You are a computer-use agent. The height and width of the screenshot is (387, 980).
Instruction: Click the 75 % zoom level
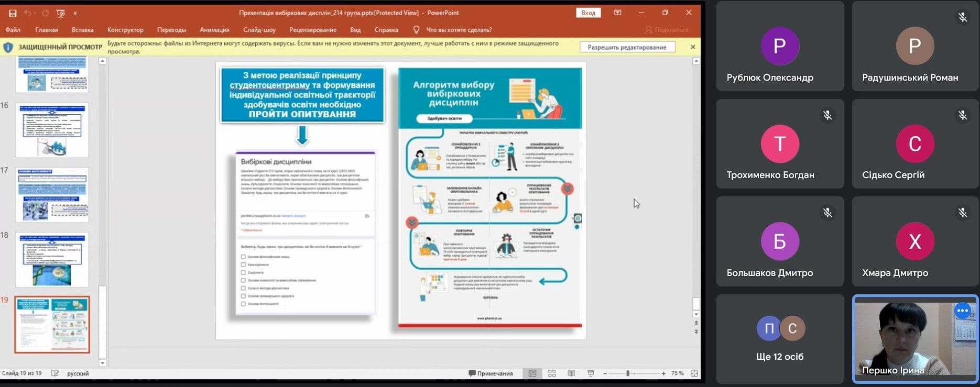coord(678,373)
